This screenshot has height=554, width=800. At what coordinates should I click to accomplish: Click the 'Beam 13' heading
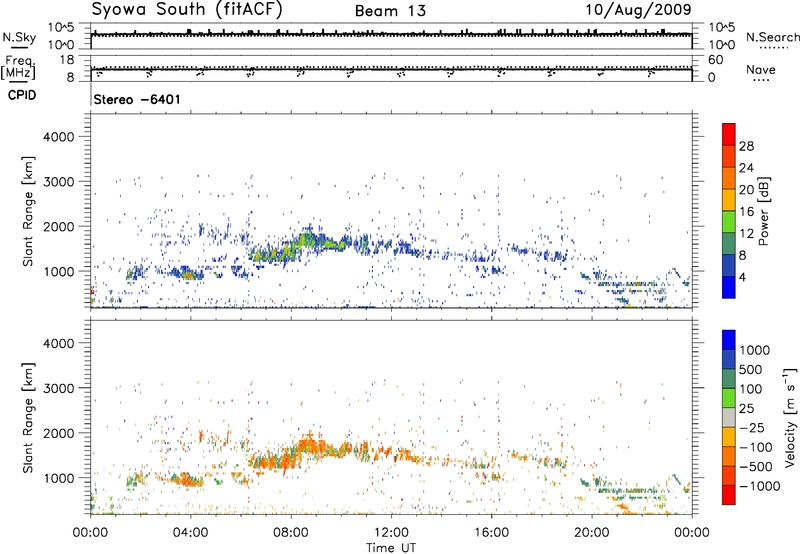(390, 11)
